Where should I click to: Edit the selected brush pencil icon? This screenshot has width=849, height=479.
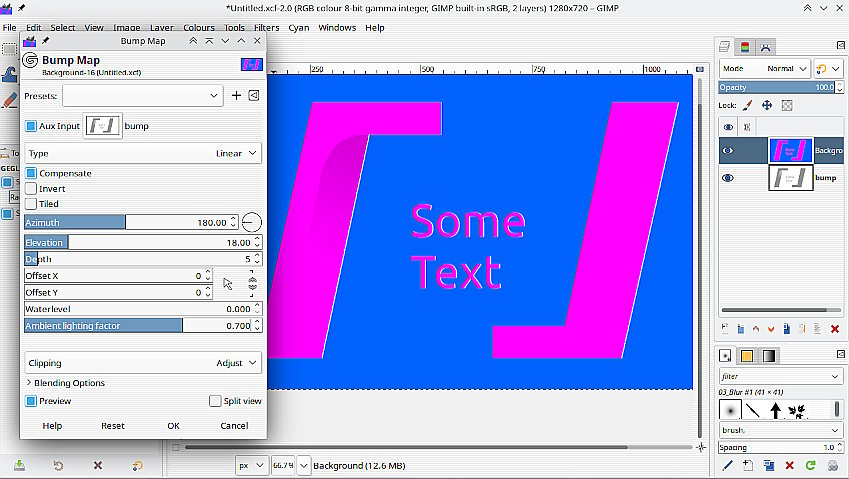728,465
